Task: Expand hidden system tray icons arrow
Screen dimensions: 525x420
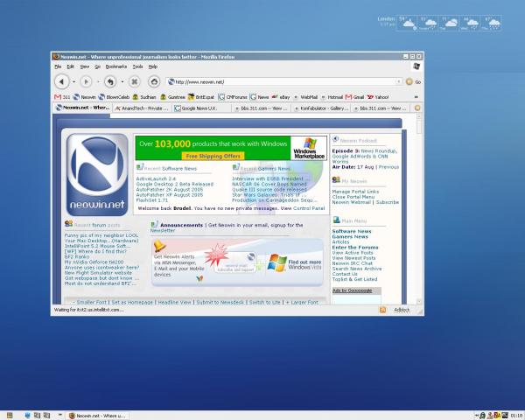Action: point(476,416)
